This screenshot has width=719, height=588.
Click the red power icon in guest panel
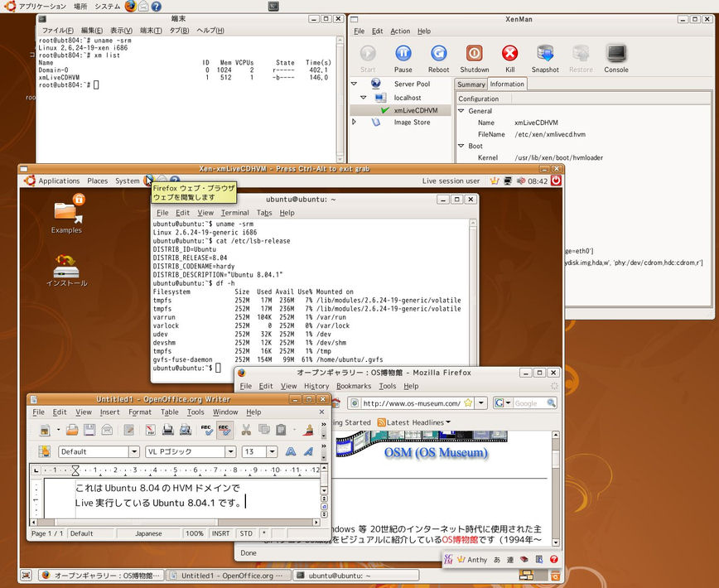pyautogui.click(x=556, y=181)
